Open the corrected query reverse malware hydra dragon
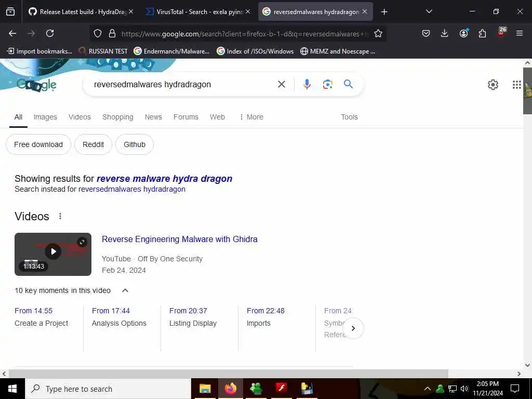The height and width of the screenshot is (399, 532). (165, 179)
